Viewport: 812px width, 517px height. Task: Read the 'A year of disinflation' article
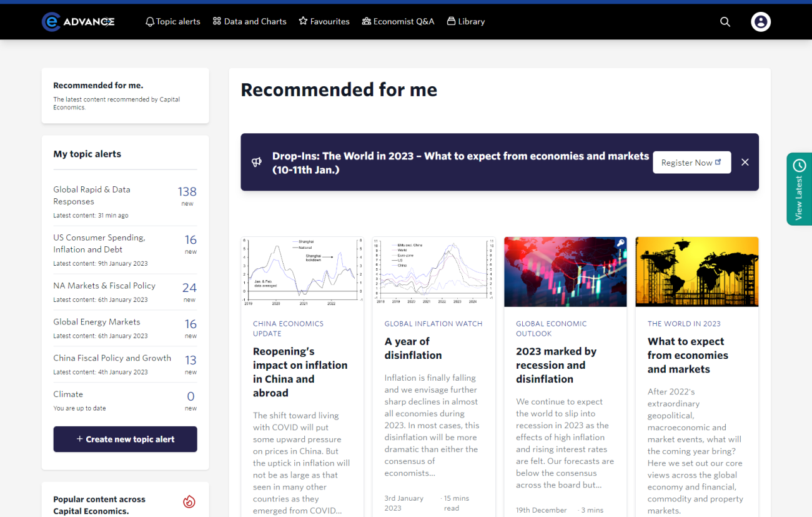tap(413, 348)
